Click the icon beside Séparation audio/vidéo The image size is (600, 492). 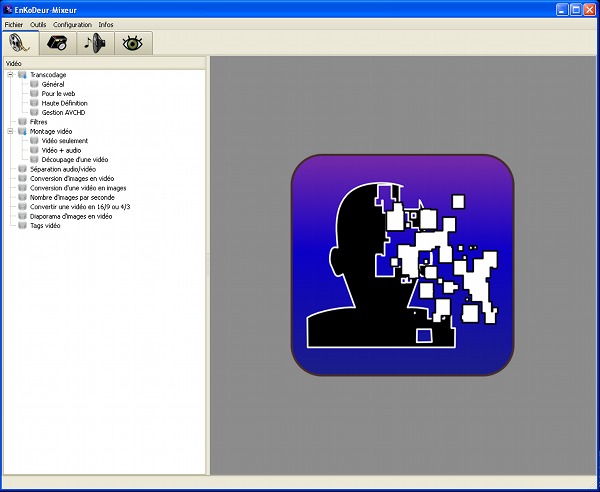(x=23, y=169)
